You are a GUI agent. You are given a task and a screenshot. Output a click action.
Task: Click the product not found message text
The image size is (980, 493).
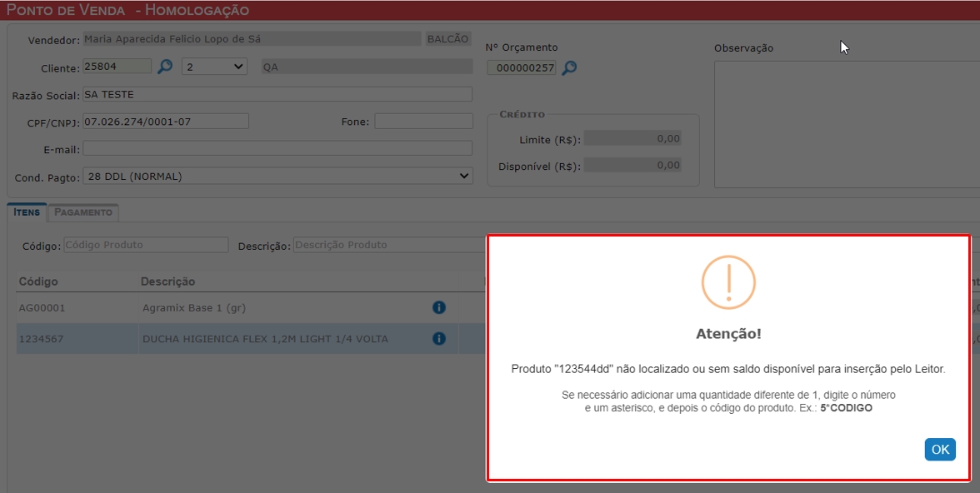[x=728, y=369]
